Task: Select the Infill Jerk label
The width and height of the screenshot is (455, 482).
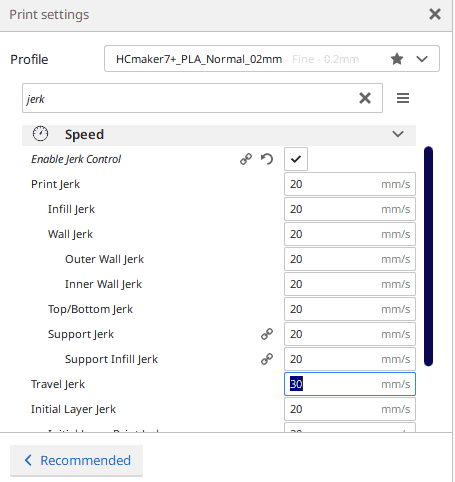Action: point(71,209)
